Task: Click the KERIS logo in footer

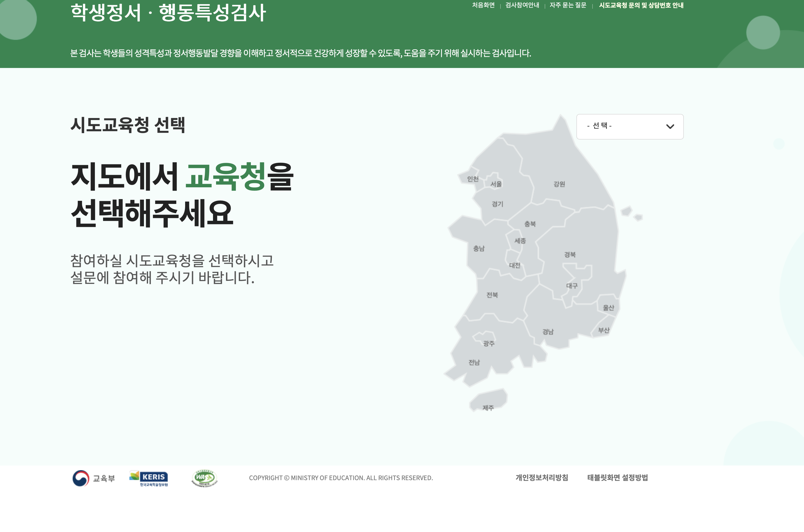Action: coord(149,478)
